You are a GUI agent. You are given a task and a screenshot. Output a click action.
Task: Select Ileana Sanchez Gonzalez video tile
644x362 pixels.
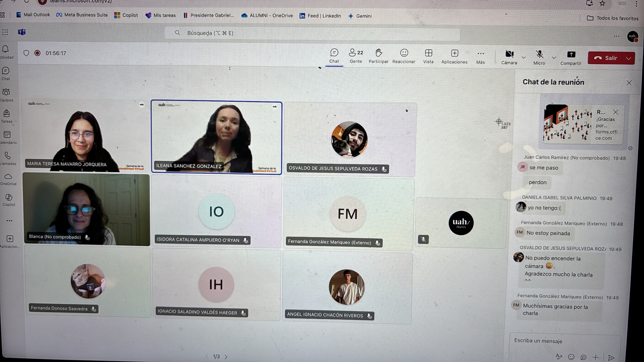coord(217,138)
